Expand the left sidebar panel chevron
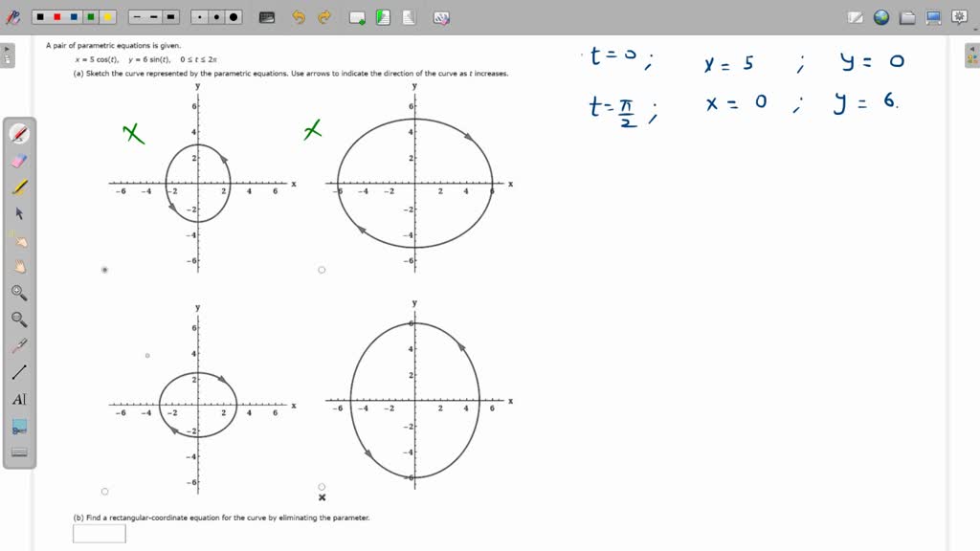 point(8,51)
